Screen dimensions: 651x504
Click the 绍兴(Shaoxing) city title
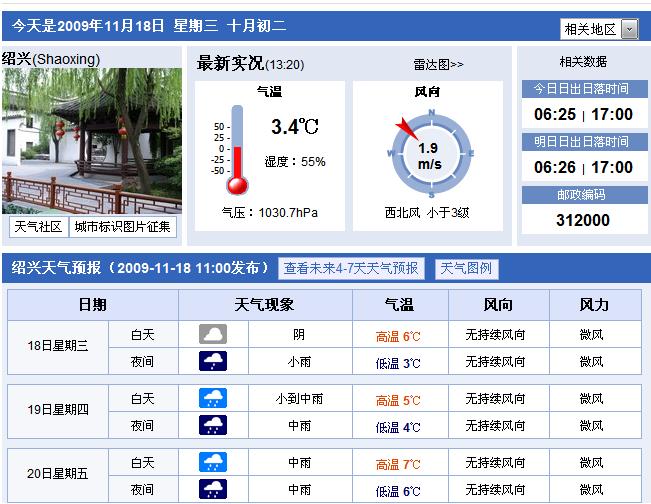(51, 59)
